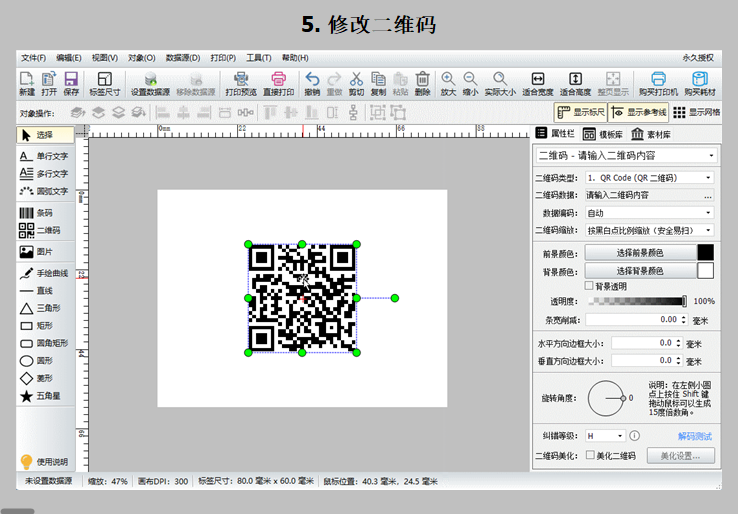Viewport: 738px width, 514px height.
Task: Open 标签尺寸 label size settings
Action: click(x=104, y=84)
